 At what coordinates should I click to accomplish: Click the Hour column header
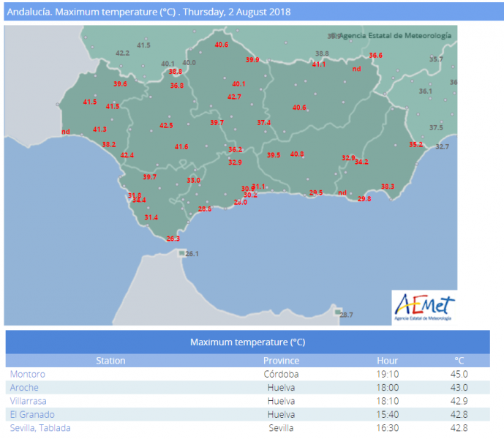coord(387,361)
